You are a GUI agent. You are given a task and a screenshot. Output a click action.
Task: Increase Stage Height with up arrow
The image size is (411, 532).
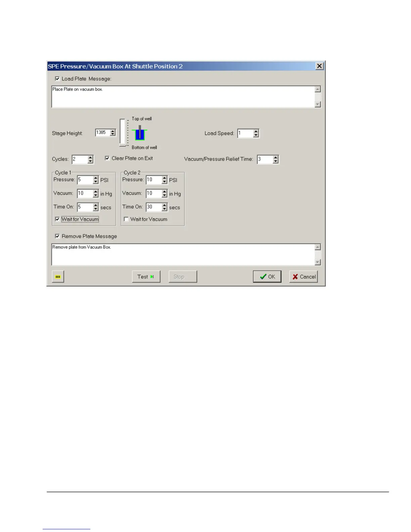click(x=113, y=131)
